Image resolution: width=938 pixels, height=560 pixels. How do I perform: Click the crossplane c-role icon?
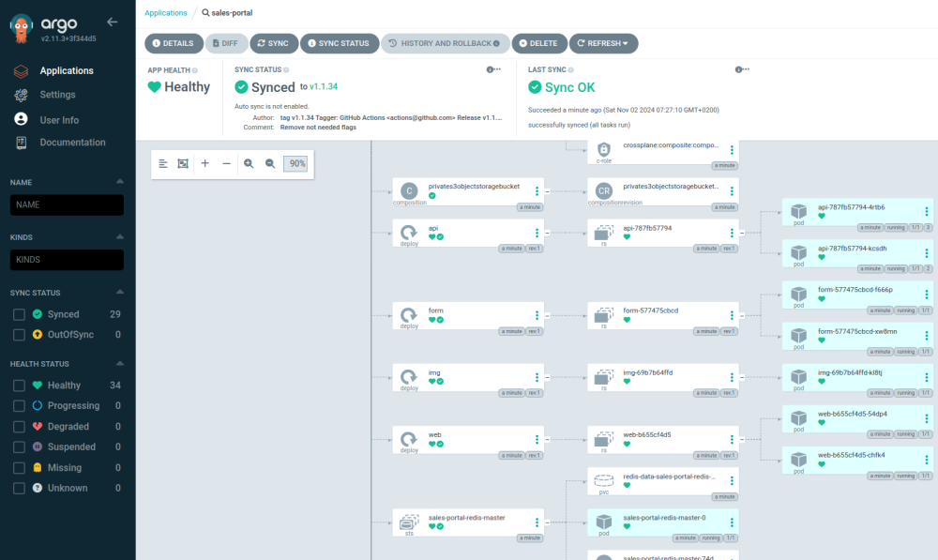603,149
